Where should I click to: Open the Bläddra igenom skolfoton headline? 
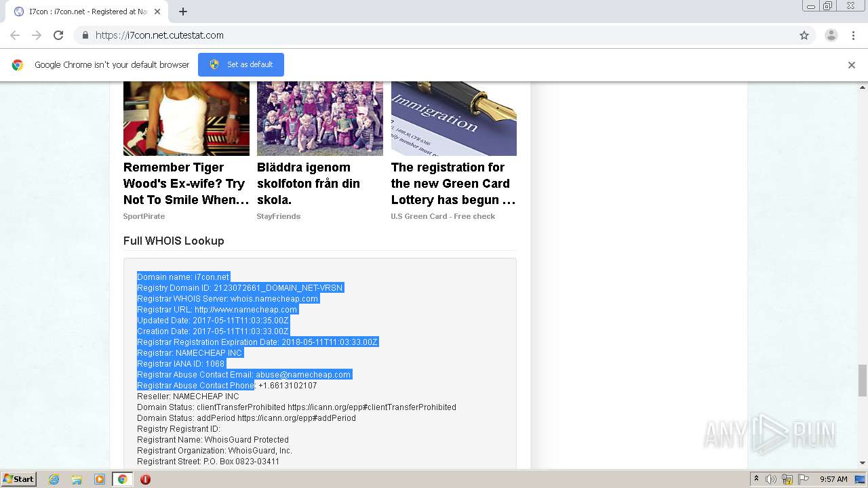[309, 184]
